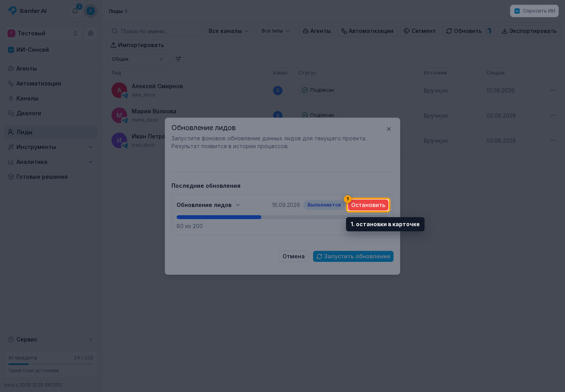Open Диалоги in sidebar
The image size is (565, 392).
pyautogui.click(x=51, y=113)
